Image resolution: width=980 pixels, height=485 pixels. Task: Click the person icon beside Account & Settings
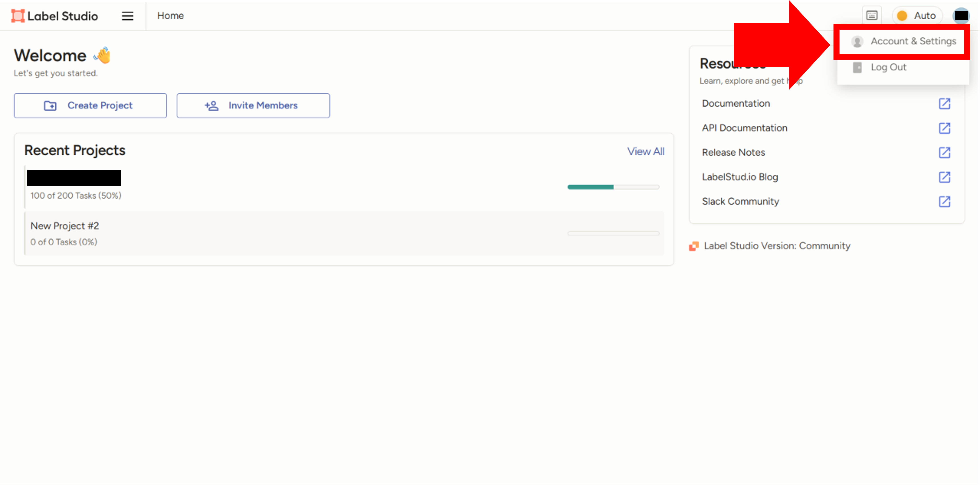857,41
